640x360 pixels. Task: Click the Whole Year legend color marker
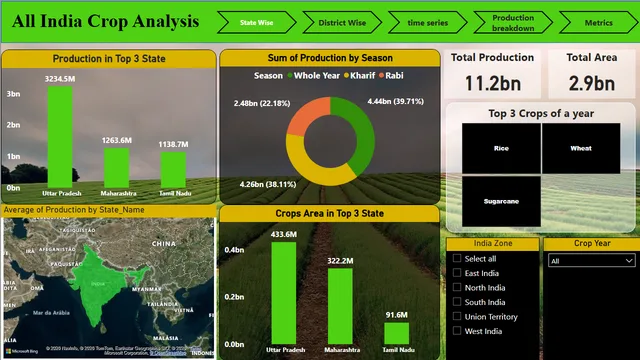(x=290, y=76)
